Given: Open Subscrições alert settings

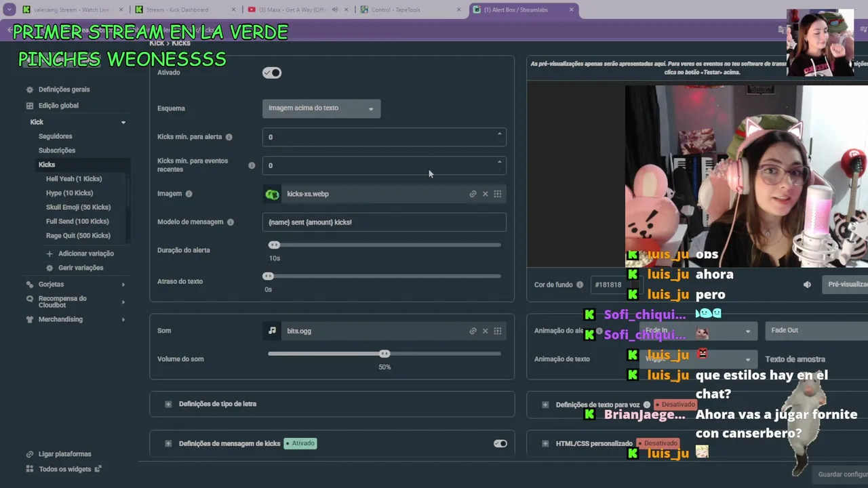Looking at the screenshot, I should (x=57, y=150).
